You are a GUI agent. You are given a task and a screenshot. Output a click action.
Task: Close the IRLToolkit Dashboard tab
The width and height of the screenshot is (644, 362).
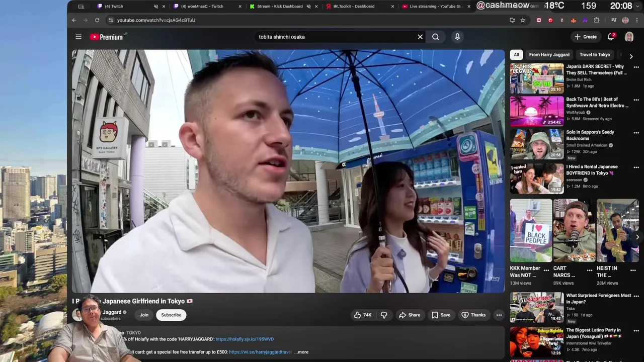pyautogui.click(x=393, y=7)
